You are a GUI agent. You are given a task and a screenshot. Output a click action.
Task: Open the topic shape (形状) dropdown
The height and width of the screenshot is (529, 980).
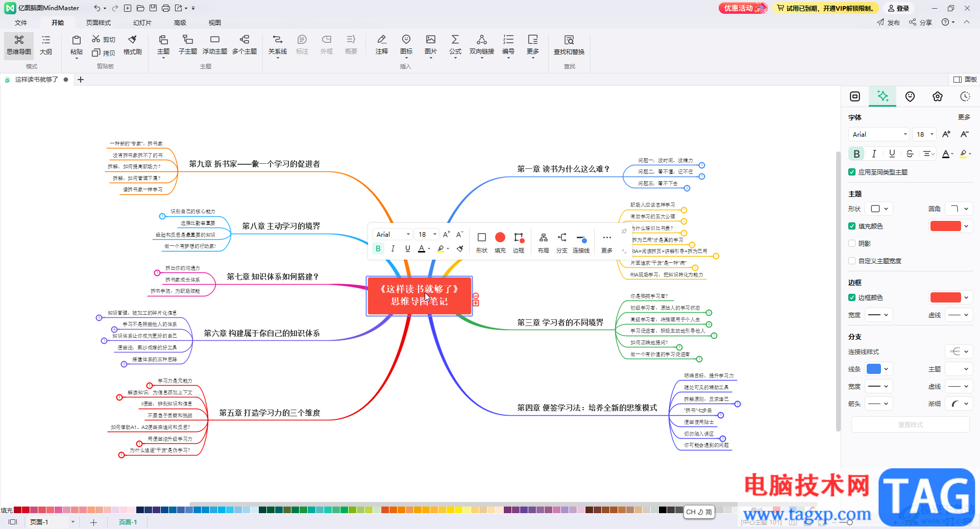tap(880, 209)
